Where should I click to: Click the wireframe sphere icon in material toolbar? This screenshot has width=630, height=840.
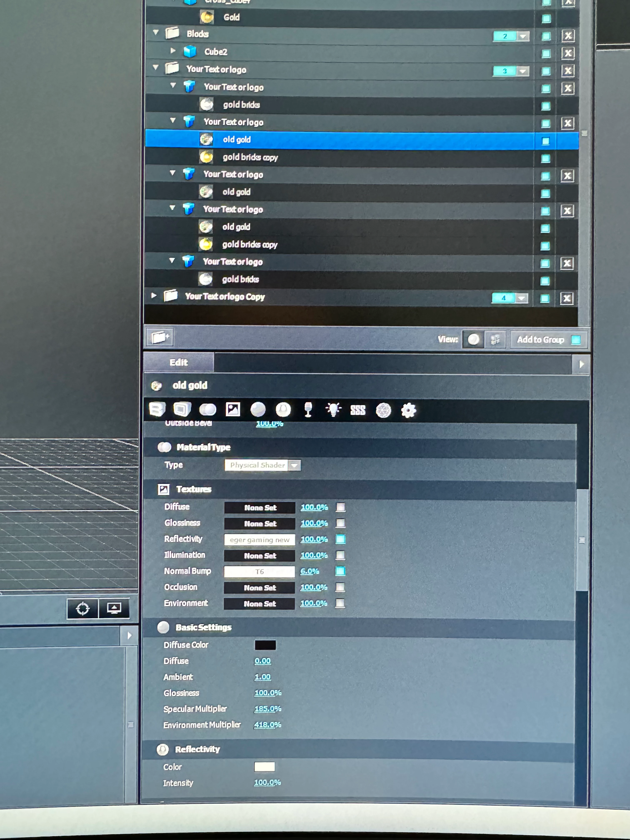[x=383, y=410]
